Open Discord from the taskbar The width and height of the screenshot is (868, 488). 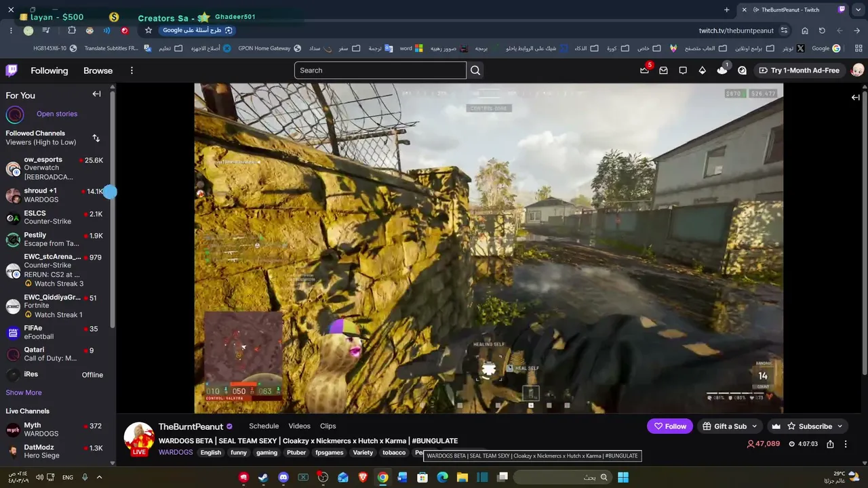283,477
